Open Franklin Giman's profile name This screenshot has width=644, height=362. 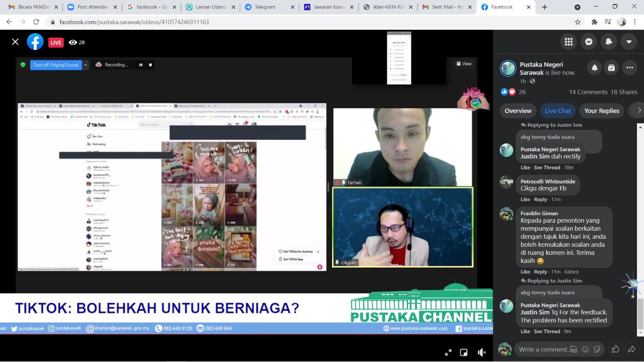click(539, 213)
